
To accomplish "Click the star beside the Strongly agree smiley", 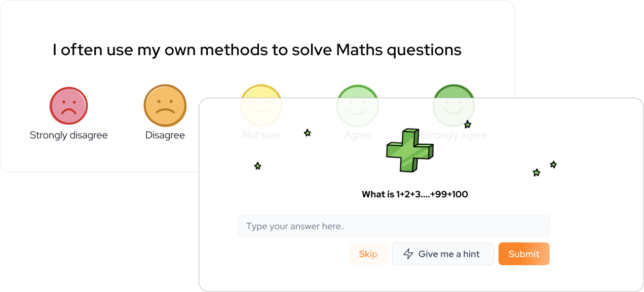I will coord(468,124).
